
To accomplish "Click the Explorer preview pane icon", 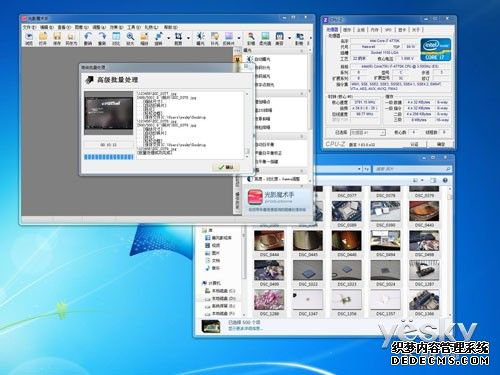I will click(433, 180).
